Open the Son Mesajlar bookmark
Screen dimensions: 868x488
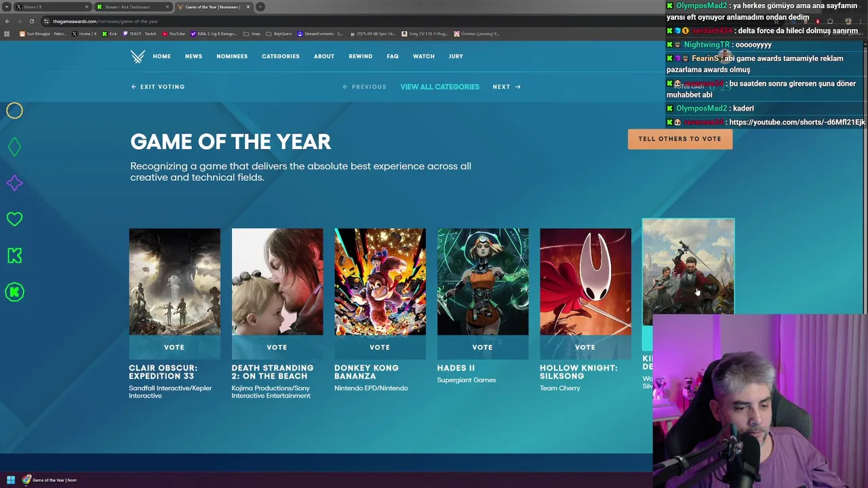tap(43, 33)
